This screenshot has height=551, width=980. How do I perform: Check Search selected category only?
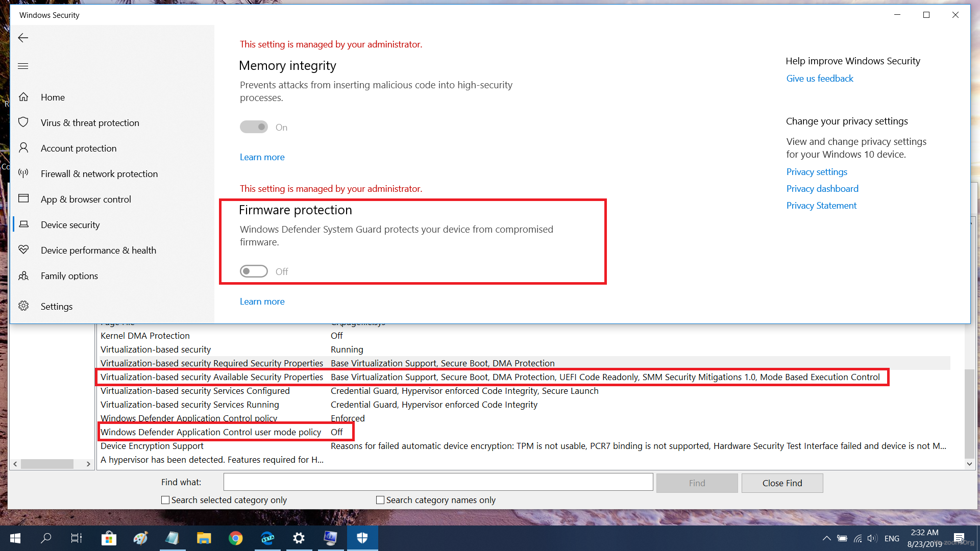pos(165,500)
